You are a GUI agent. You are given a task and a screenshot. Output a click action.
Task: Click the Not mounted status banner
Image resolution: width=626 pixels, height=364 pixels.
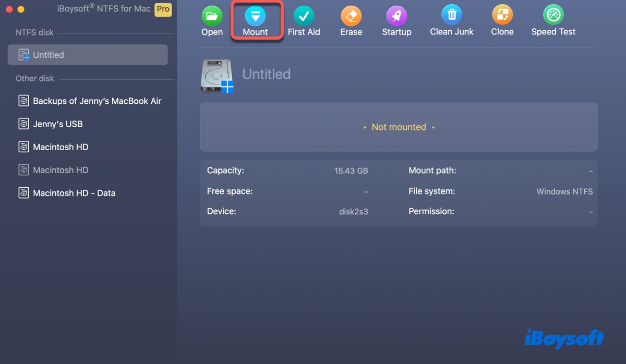pos(399,127)
